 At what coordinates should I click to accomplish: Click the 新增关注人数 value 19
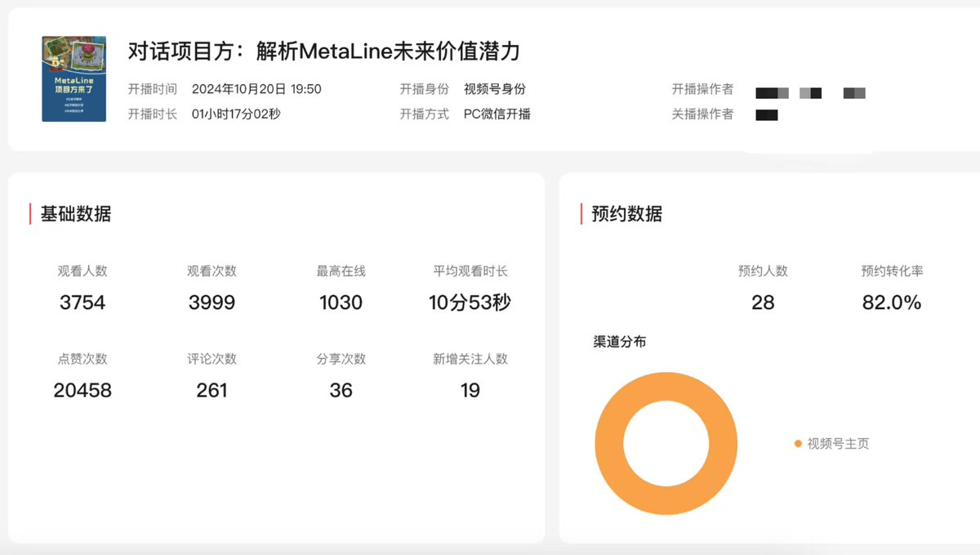click(470, 390)
